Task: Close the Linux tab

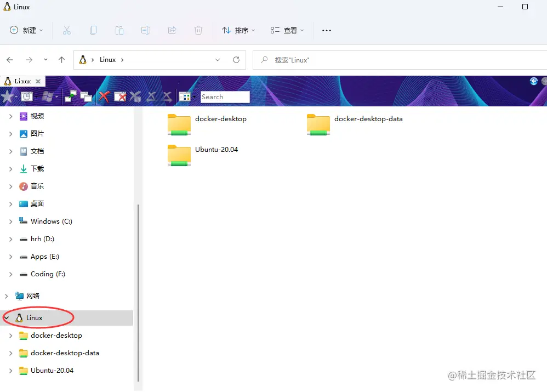Action: coord(38,81)
